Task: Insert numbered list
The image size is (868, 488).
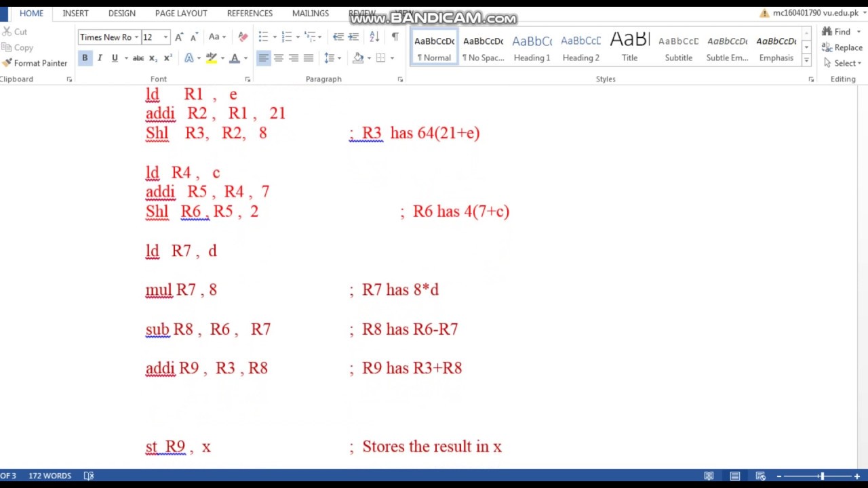Action: tap(286, 37)
